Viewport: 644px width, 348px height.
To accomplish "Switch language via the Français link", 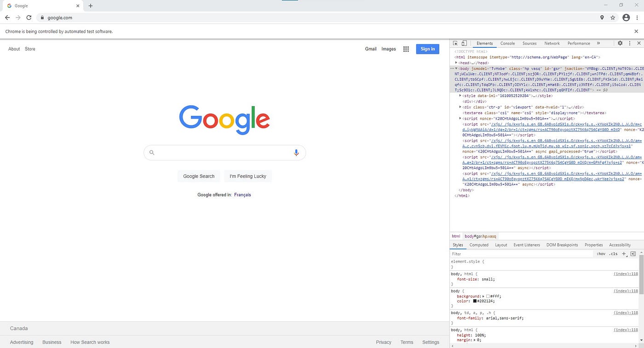I will (x=242, y=195).
